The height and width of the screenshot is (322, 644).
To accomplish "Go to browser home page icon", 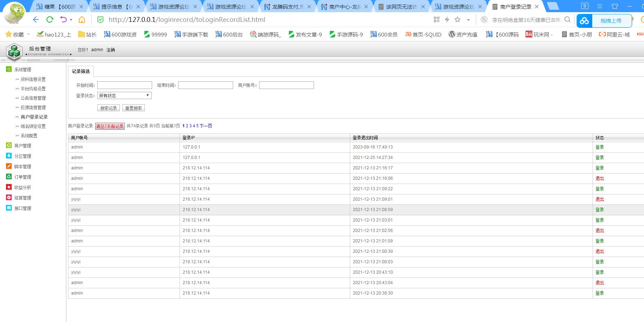I will [82, 20].
